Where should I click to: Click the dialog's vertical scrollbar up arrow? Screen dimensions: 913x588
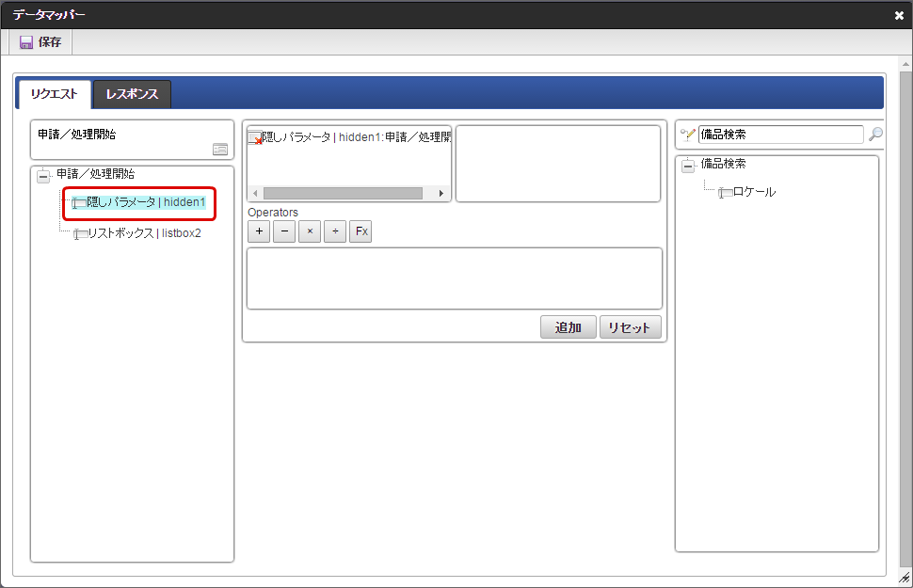[x=905, y=64]
